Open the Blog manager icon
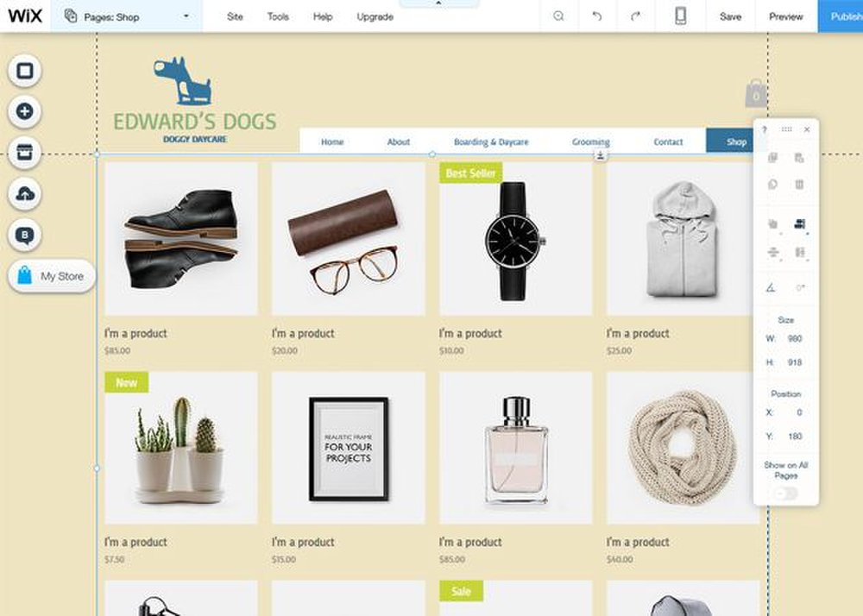 (x=25, y=235)
